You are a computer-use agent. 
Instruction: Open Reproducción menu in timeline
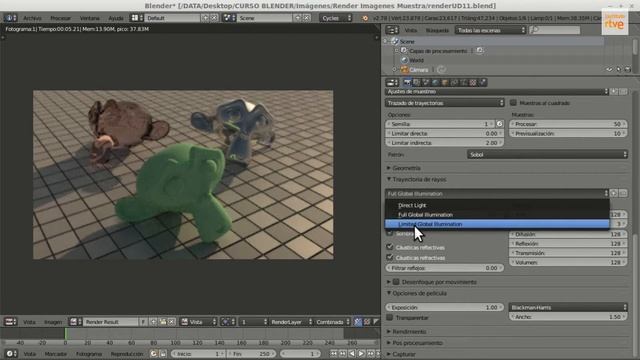pos(127,353)
